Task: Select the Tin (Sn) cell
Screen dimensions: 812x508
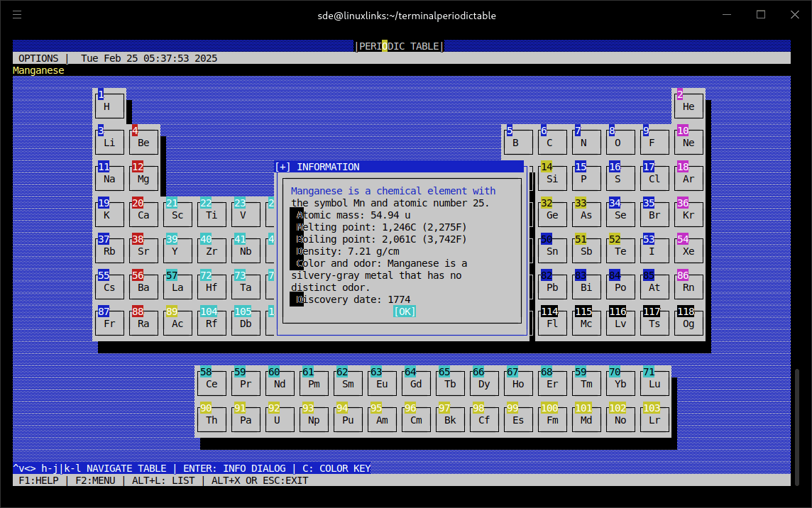Action: 552,251
